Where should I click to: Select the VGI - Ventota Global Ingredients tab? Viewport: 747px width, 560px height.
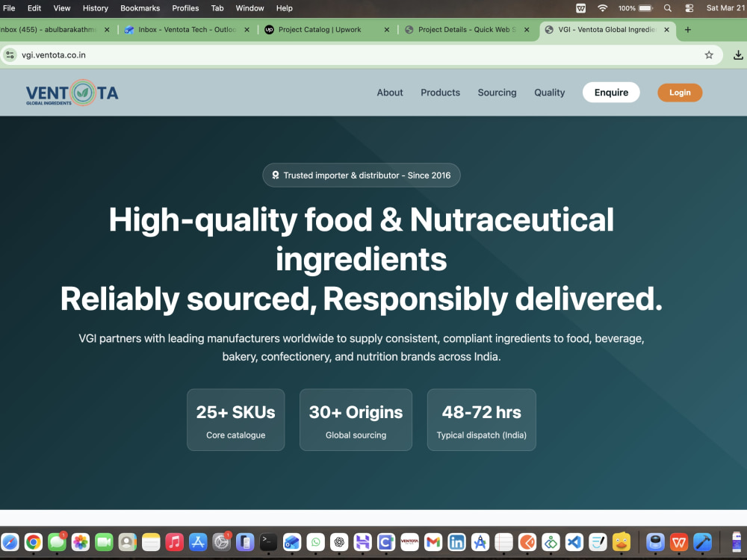click(607, 30)
